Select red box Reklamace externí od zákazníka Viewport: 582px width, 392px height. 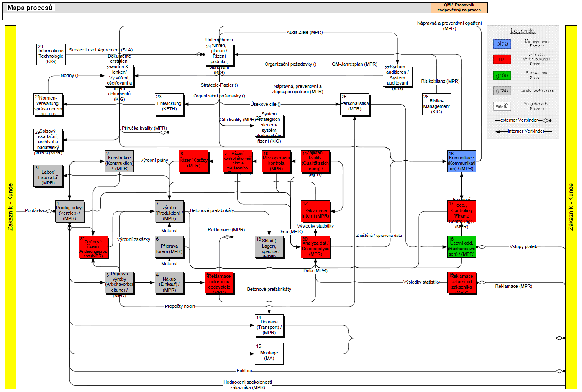(x=461, y=282)
